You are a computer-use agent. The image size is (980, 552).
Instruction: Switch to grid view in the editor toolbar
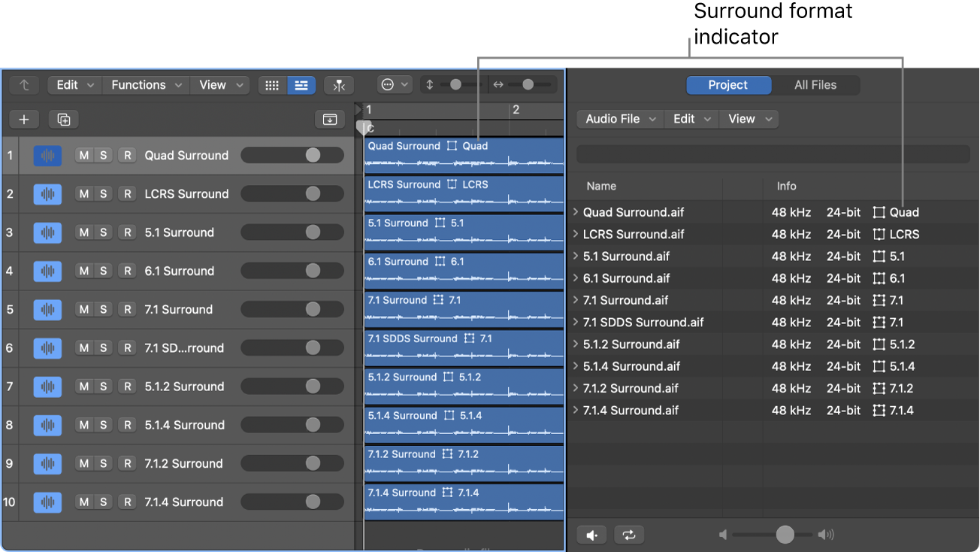(271, 85)
